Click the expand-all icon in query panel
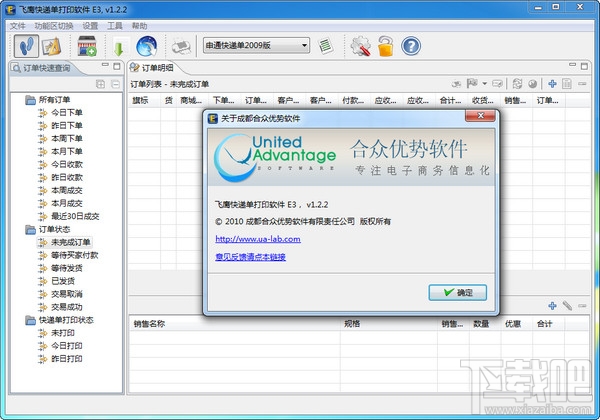 (x=101, y=84)
